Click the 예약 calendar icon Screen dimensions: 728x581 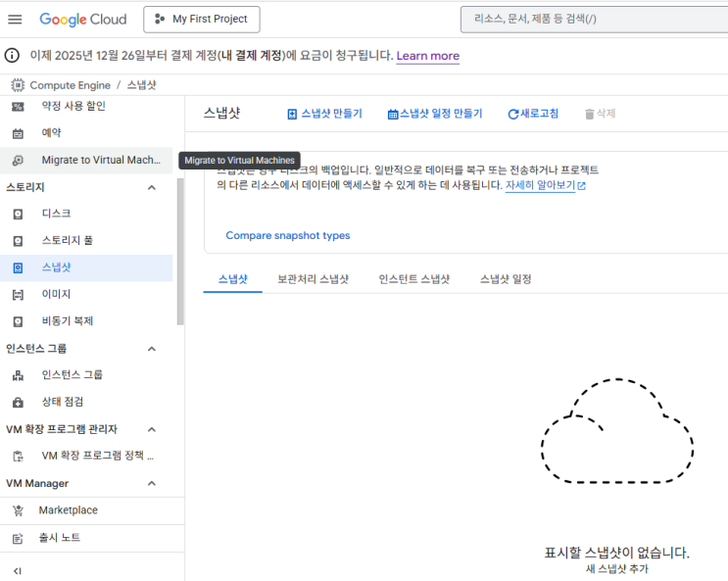18,133
